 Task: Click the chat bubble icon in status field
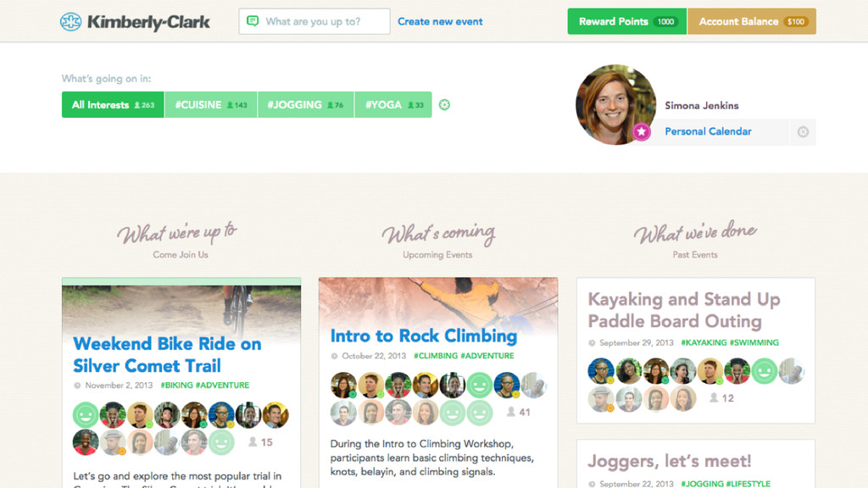[x=253, y=21]
